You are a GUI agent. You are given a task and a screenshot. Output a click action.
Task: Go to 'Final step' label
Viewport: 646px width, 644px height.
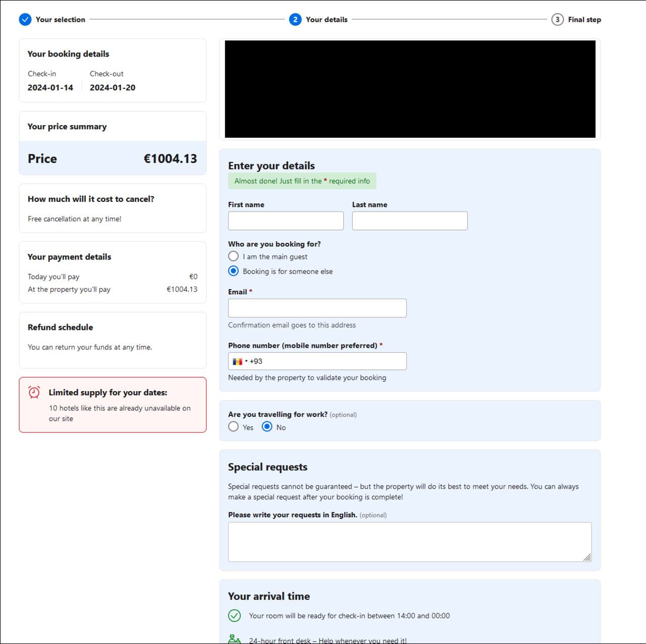tap(584, 20)
